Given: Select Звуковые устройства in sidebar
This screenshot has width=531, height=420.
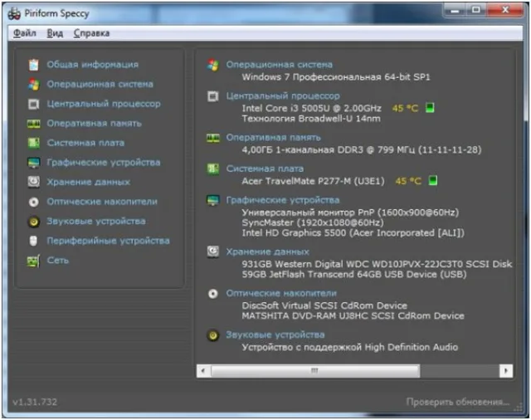Looking at the screenshot, I should point(96,222).
